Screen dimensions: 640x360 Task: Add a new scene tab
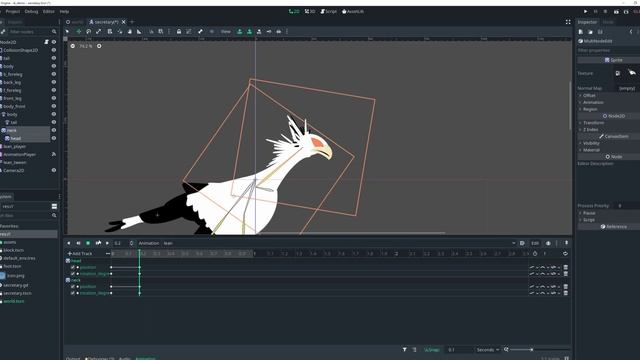pos(132,22)
